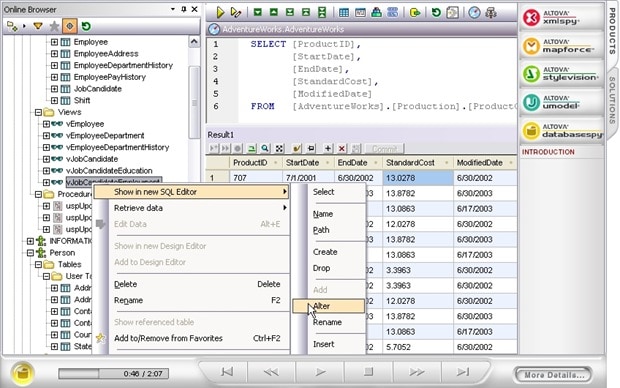Click the go-to-statement icon in Result toolbar
The width and height of the screenshot is (620, 388).
(251, 149)
